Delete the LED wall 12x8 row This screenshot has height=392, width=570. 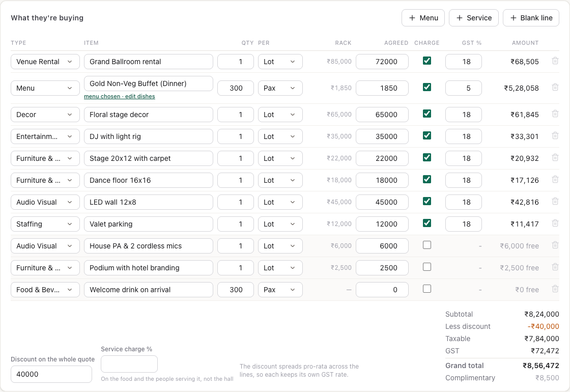click(555, 201)
